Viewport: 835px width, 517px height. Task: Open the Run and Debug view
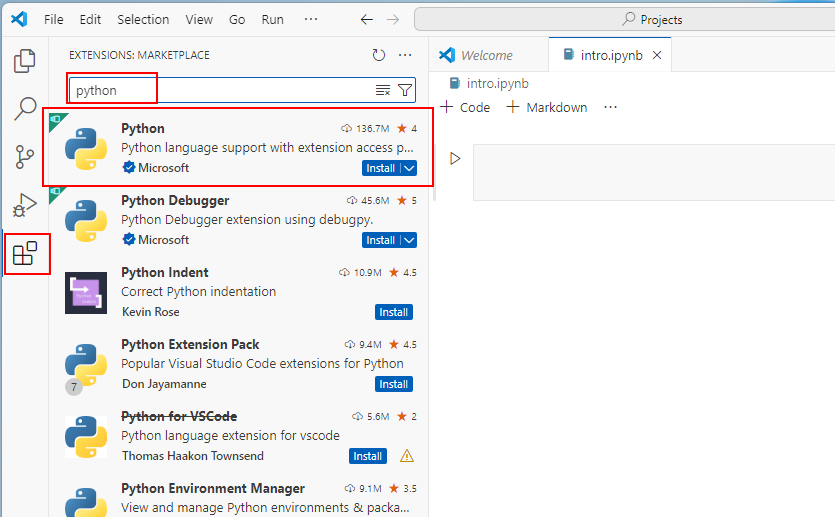click(x=24, y=205)
